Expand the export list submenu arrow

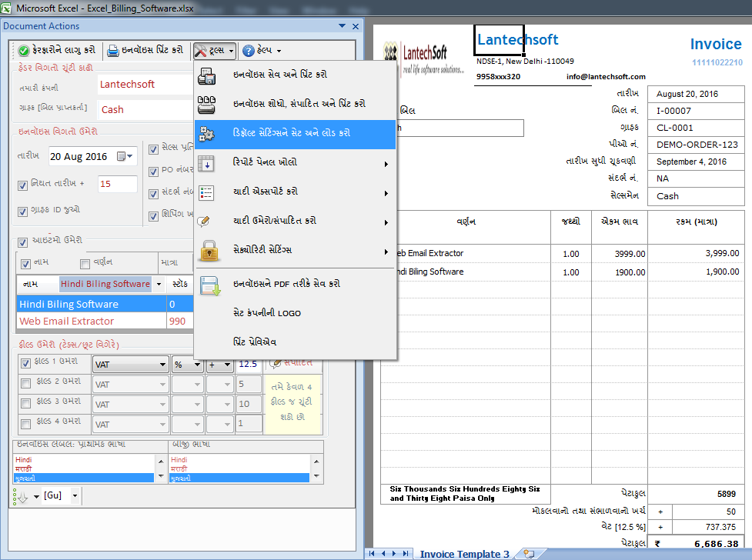tap(386, 194)
